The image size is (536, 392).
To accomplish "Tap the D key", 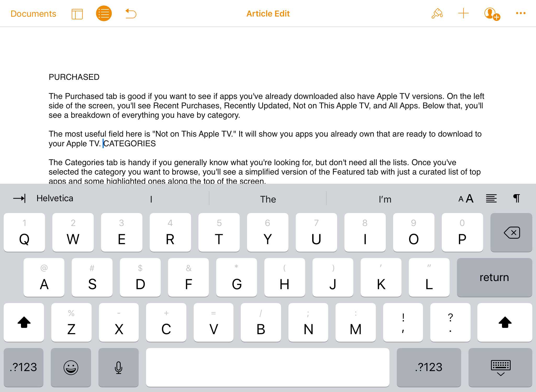I will [x=140, y=277].
